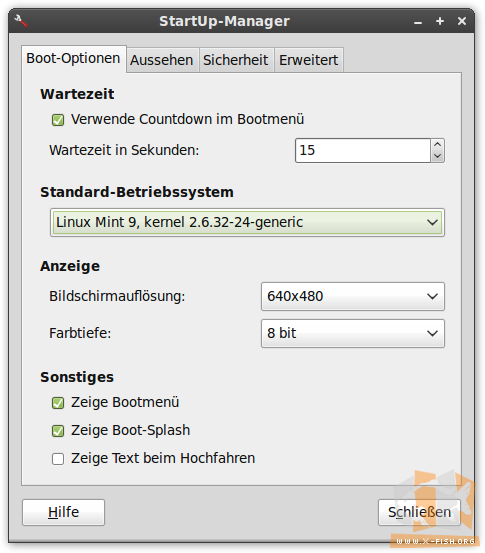This screenshot has width=485, height=553.
Task: Increase wait time with the up arrow
Action: click(x=437, y=145)
